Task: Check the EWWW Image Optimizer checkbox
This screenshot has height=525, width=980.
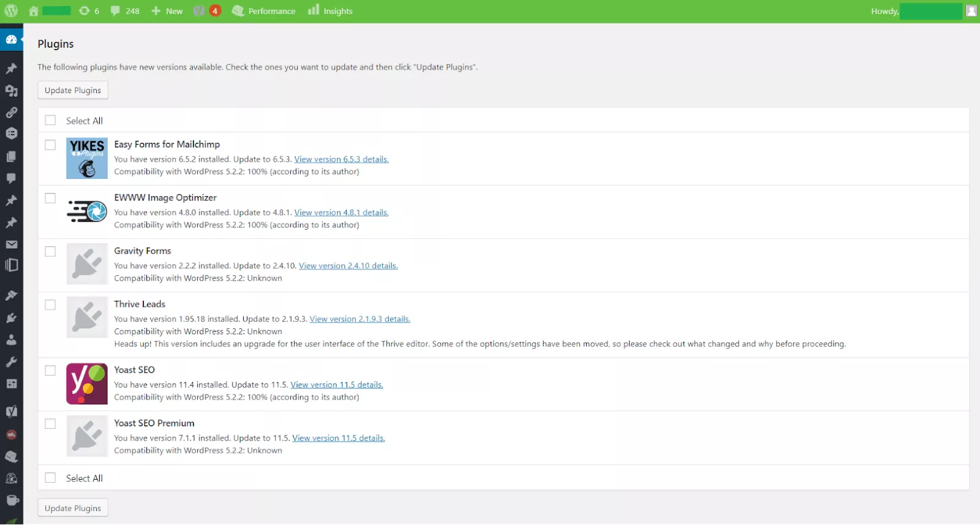Action: coord(50,198)
